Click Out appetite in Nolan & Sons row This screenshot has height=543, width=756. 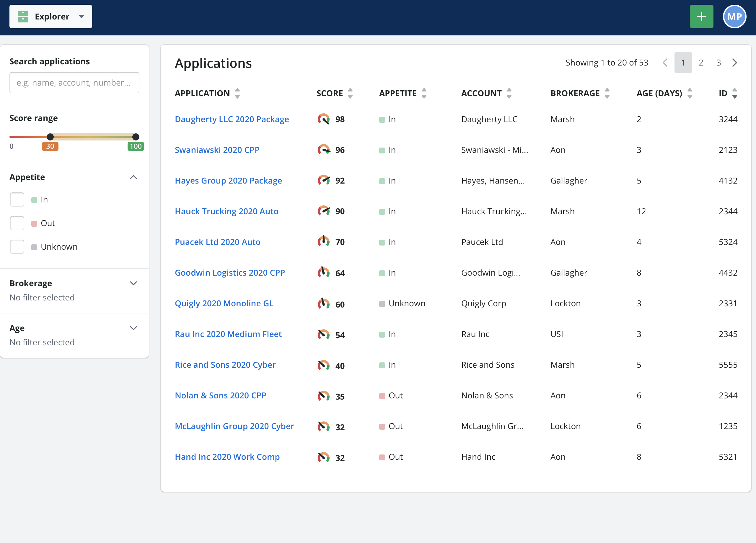click(396, 395)
